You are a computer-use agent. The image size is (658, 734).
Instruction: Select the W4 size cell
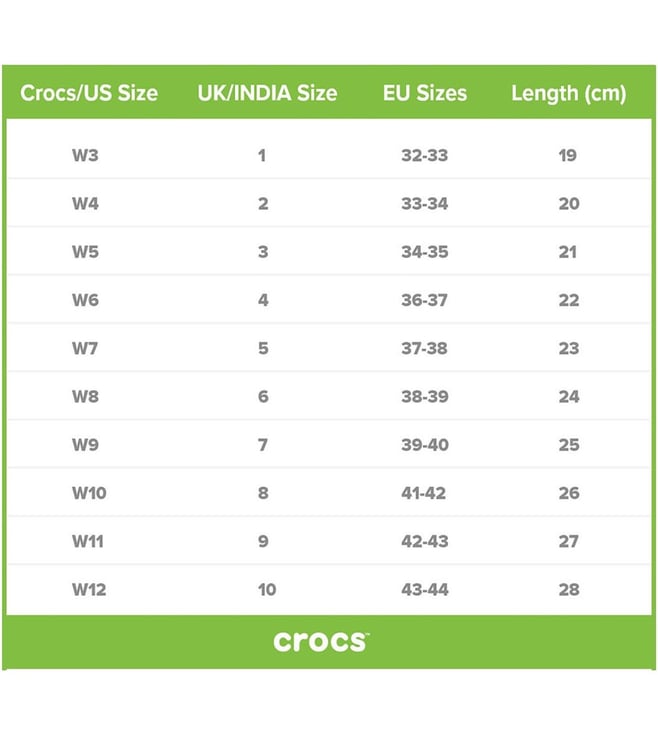pyautogui.click(x=85, y=204)
